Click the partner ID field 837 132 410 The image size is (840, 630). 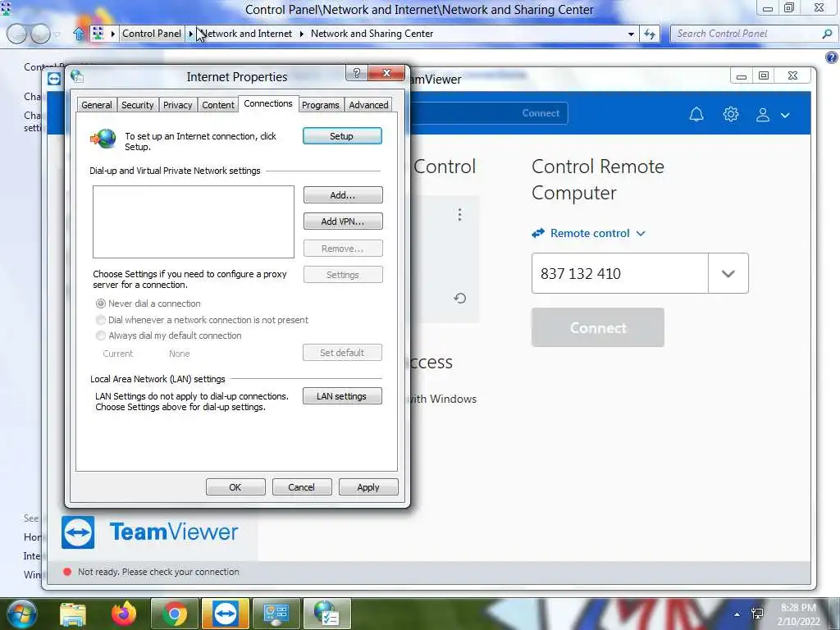point(620,273)
